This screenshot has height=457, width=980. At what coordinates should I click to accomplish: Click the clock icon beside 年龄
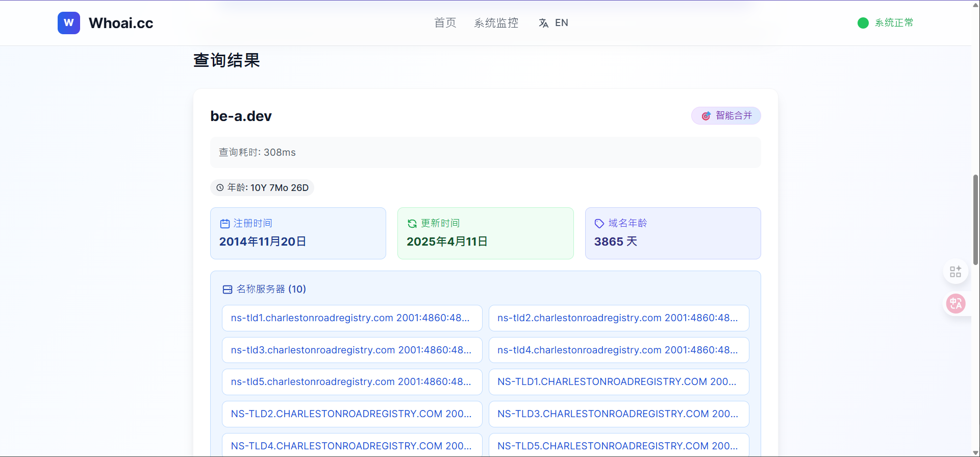coord(220,188)
